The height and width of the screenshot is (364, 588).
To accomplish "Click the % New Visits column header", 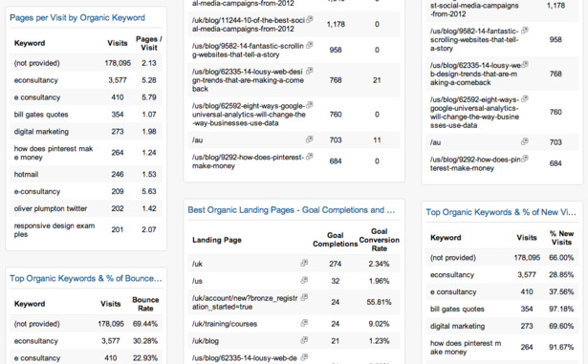I will click(x=561, y=238).
